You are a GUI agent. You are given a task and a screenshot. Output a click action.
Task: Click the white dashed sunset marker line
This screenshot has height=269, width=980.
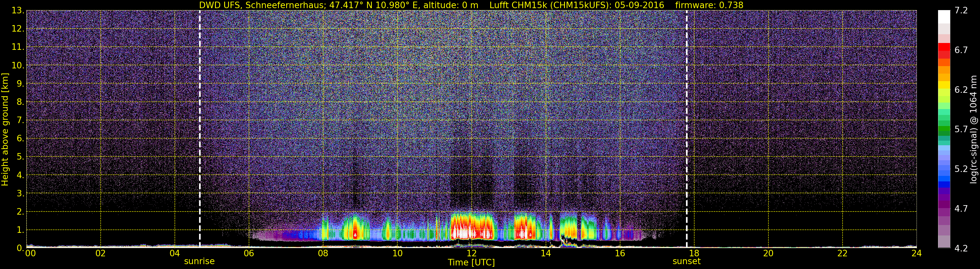(x=687, y=129)
